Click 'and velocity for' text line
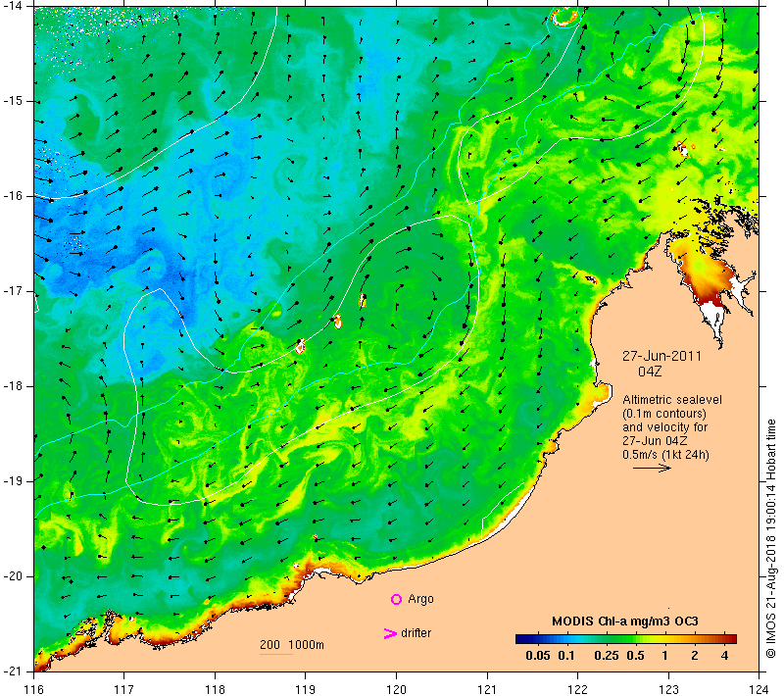 point(665,427)
